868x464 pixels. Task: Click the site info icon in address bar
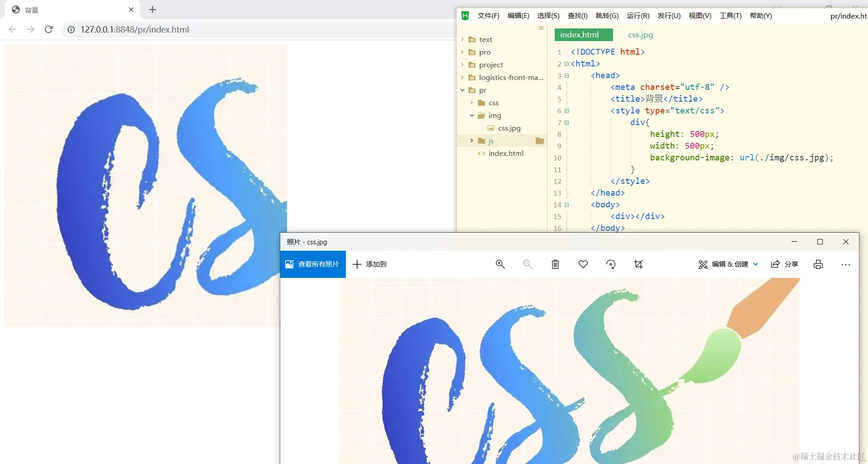71,29
